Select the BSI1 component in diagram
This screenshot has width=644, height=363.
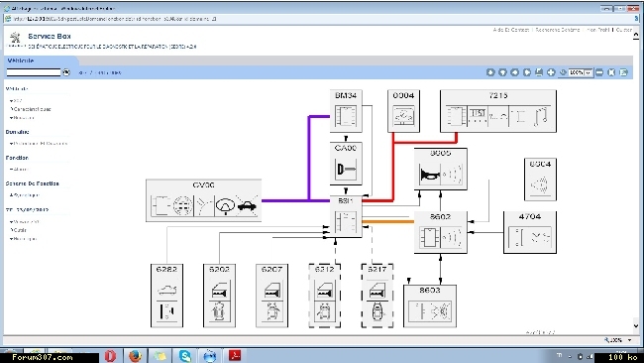(x=346, y=216)
